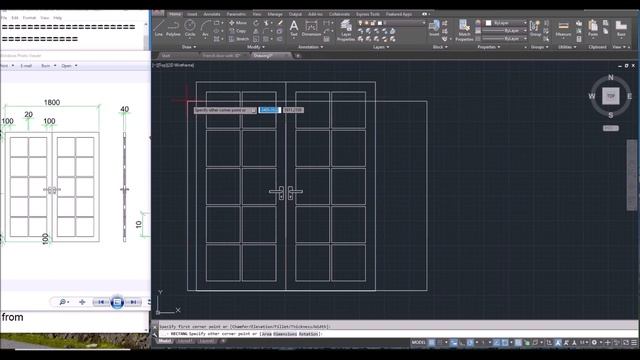Expand the Layers panel

tap(381, 47)
